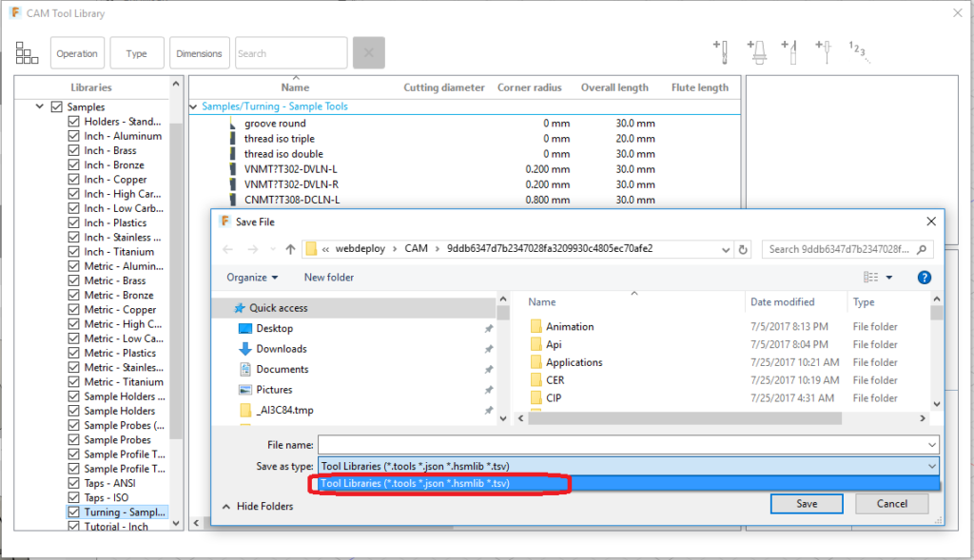The height and width of the screenshot is (560, 974).
Task: Click the new probe tool icon
Action: (x=824, y=52)
